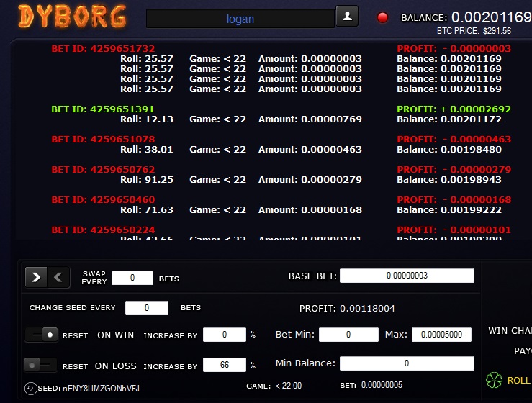
Task: Click the Roll: 38.01 value
Action: pyautogui.click(x=147, y=149)
